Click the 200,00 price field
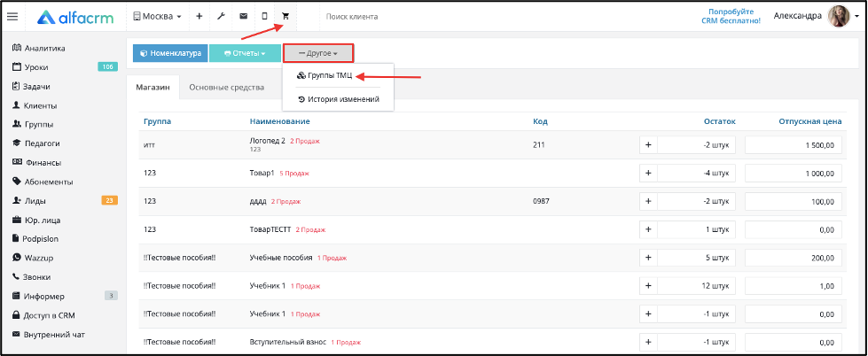Image resolution: width=868 pixels, height=356 pixels. [x=794, y=258]
